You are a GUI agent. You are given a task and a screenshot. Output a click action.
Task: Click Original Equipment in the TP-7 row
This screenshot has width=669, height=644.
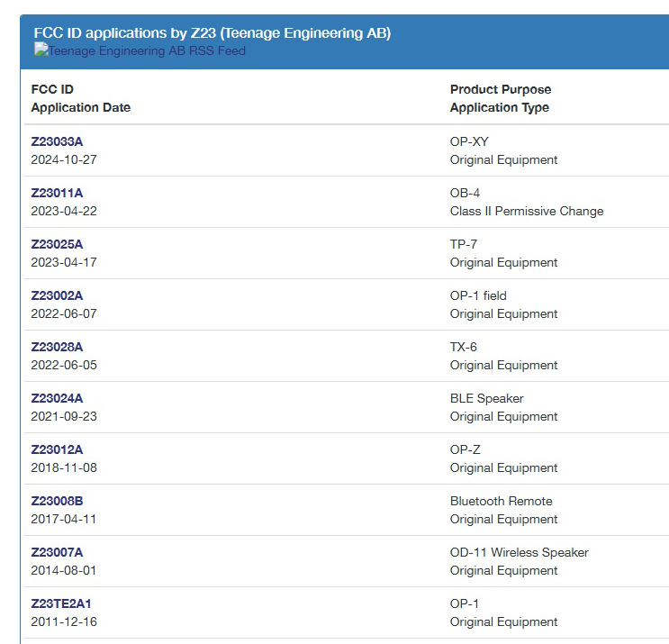pyautogui.click(x=504, y=262)
